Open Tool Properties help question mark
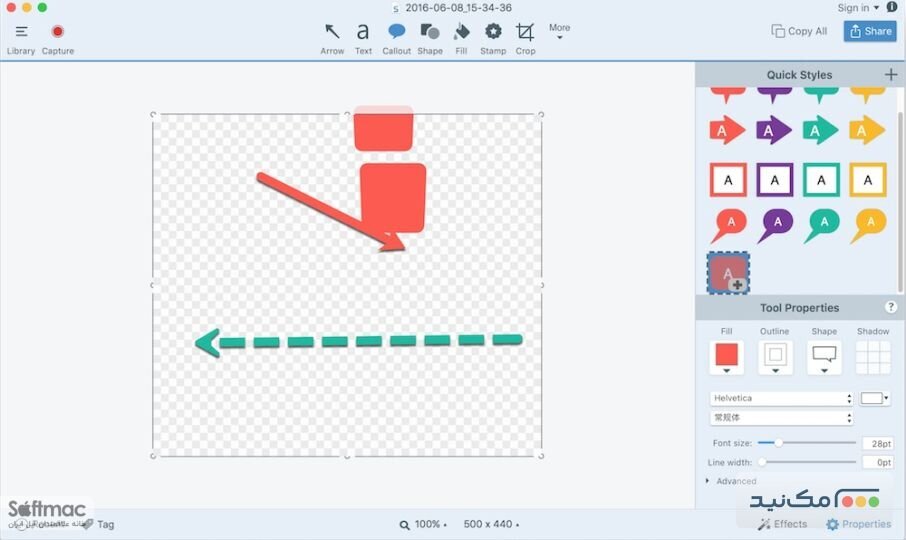Viewport: 906px width, 540px height. [x=891, y=307]
